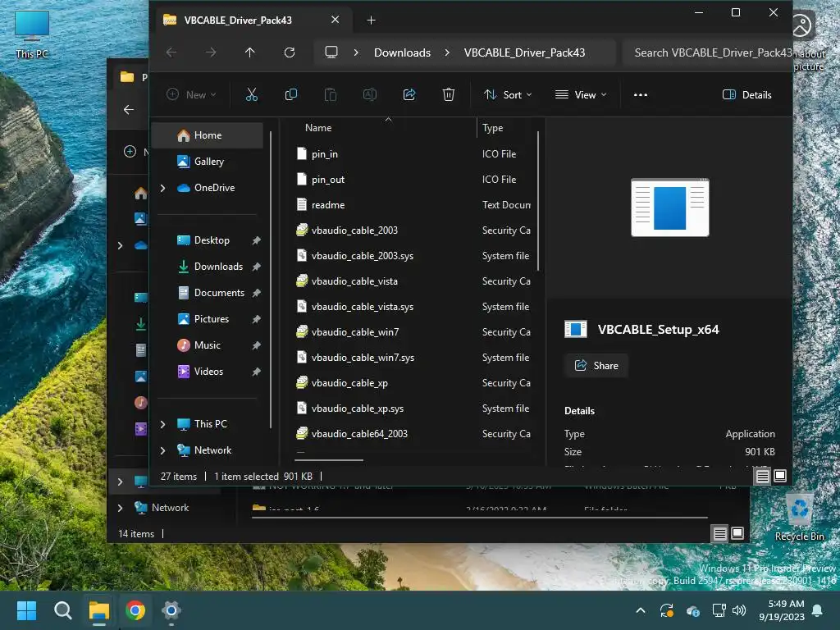Expand This PC in navigation pane

[163, 424]
